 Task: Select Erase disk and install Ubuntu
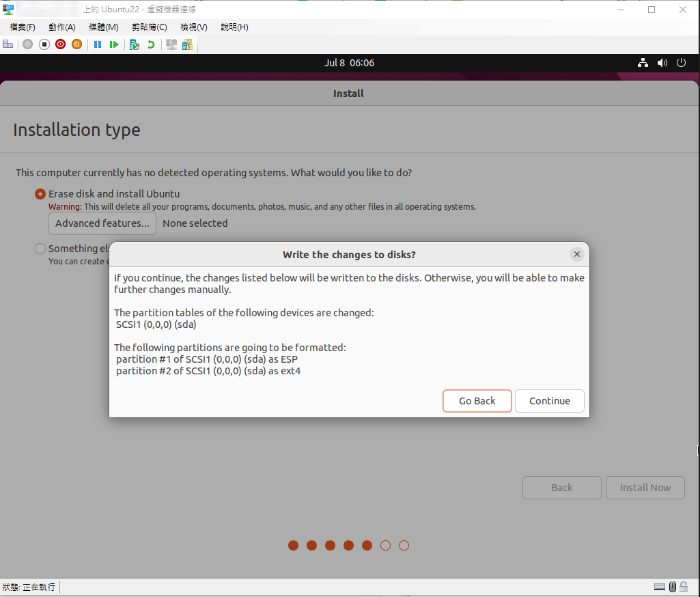pyautogui.click(x=40, y=194)
